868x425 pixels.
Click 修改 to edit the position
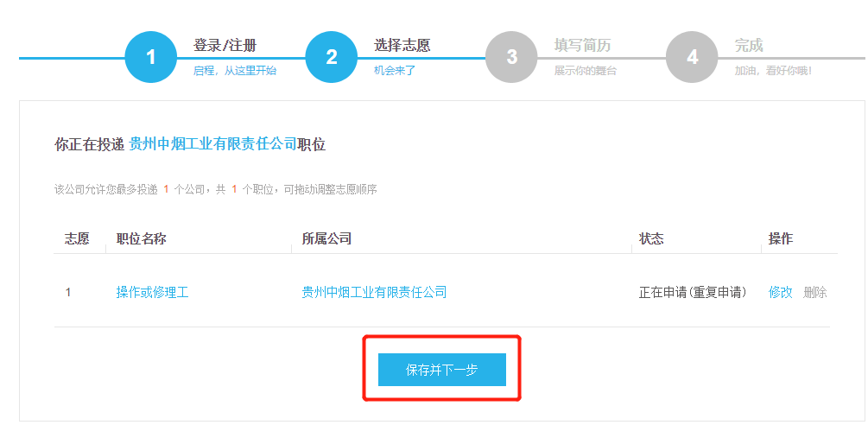[781, 292]
